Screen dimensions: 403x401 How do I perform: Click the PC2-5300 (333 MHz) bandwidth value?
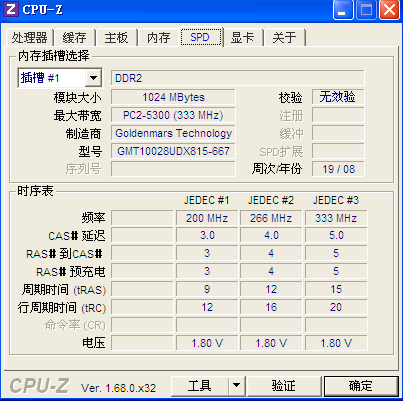click(173, 115)
